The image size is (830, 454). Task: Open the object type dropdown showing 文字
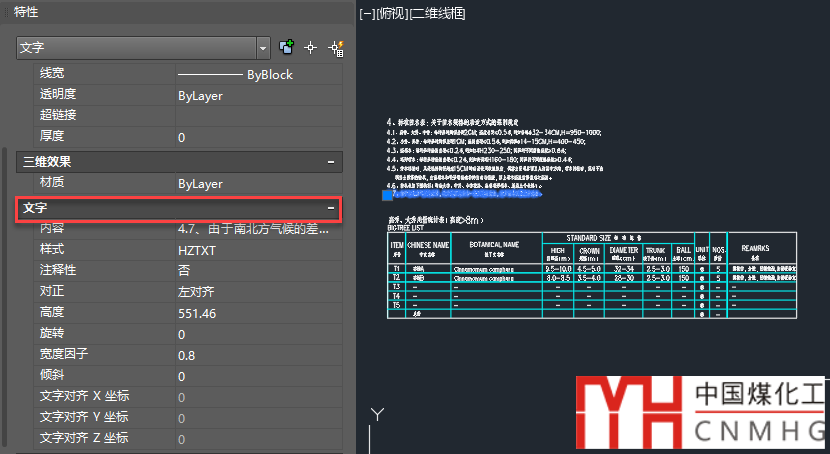(264, 47)
